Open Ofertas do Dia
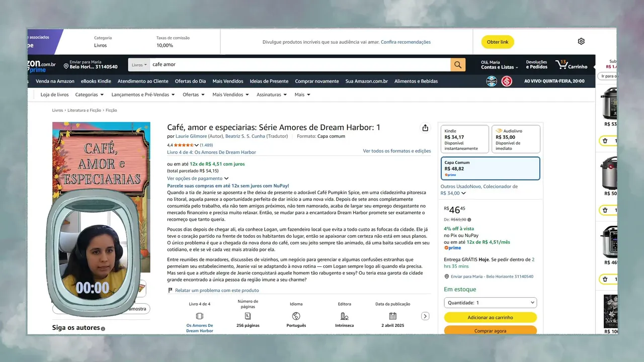Screen dimensions: 644x362 (x=190, y=81)
